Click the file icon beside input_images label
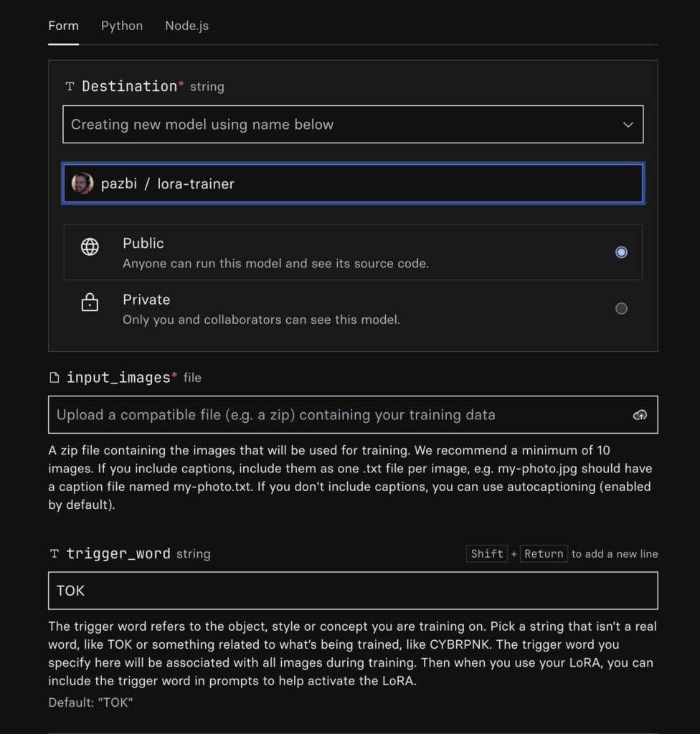This screenshot has width=700, height=734. [x=55, y=377]
